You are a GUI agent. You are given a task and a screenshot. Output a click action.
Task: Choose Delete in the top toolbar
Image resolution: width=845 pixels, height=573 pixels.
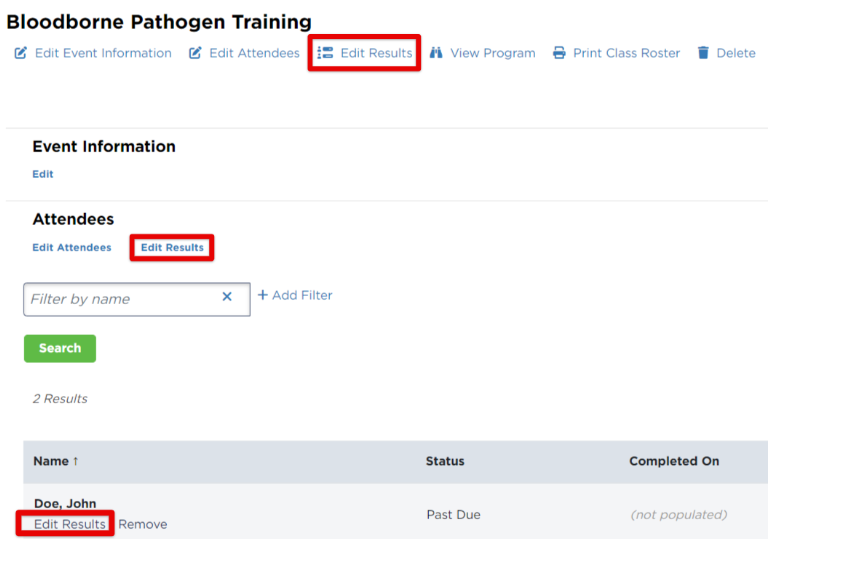pyautogui.click(x=736, y=53)
